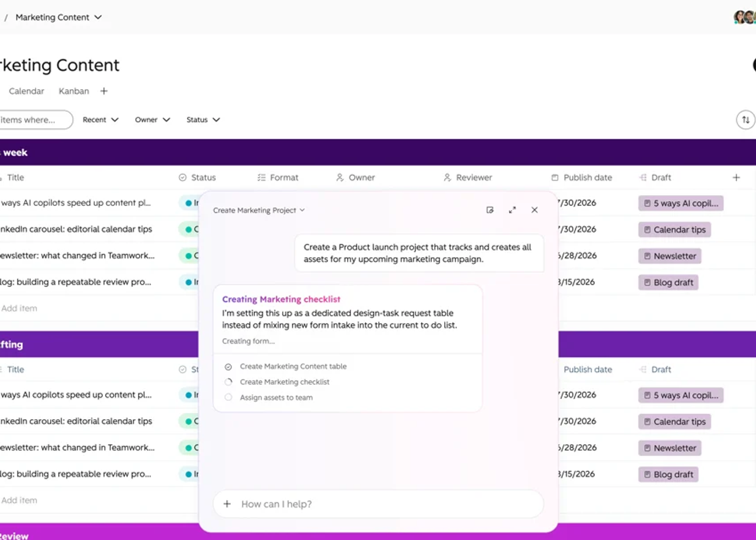The width and height of the screenshot is (756, 540).
Task: Expand the assistant panel to fullscreen
Action: [x=512, y=210]
